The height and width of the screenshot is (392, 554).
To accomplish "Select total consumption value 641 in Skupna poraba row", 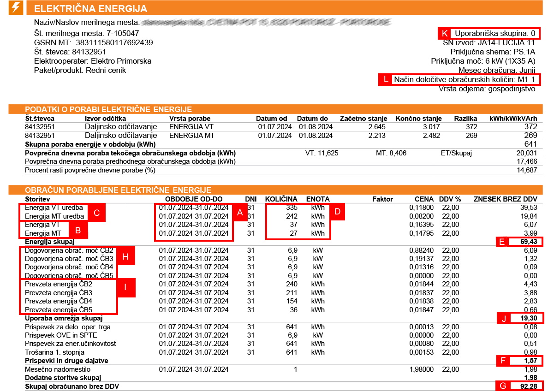I will tap(530, 144).
